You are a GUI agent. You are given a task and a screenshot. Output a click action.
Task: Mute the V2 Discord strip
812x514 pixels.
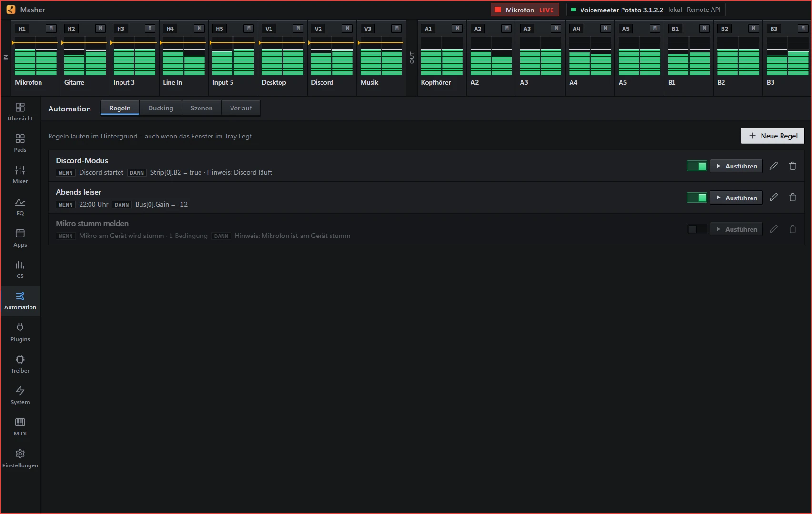click(x=347, y=29)
